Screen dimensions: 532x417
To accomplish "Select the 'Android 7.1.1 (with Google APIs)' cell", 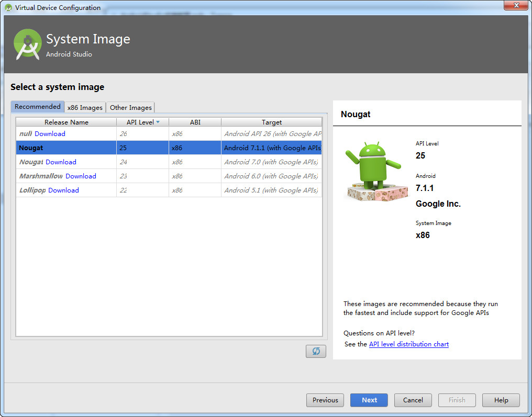I will (271, 148).
